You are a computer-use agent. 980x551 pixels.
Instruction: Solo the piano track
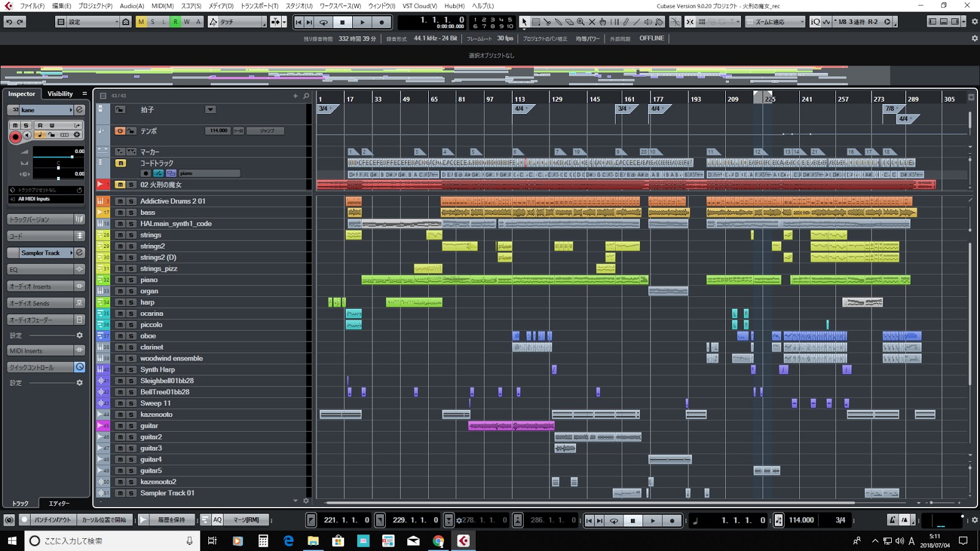coord(131,280)
